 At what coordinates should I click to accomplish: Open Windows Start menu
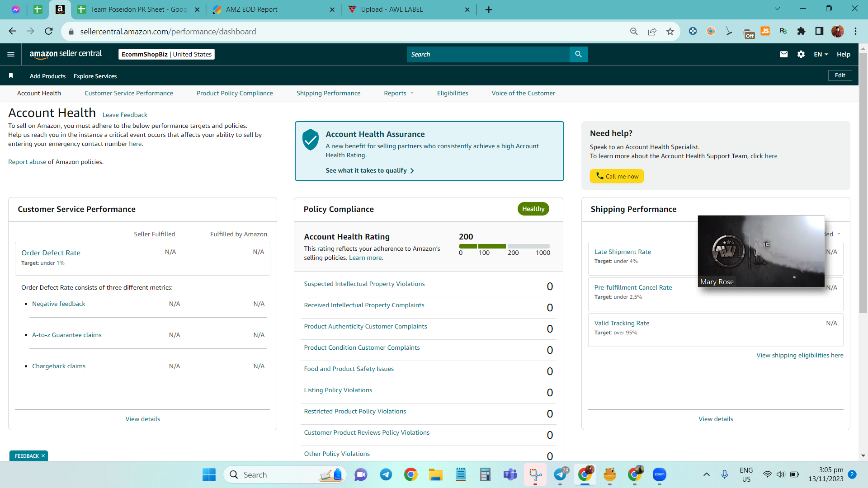click(209, 474)
